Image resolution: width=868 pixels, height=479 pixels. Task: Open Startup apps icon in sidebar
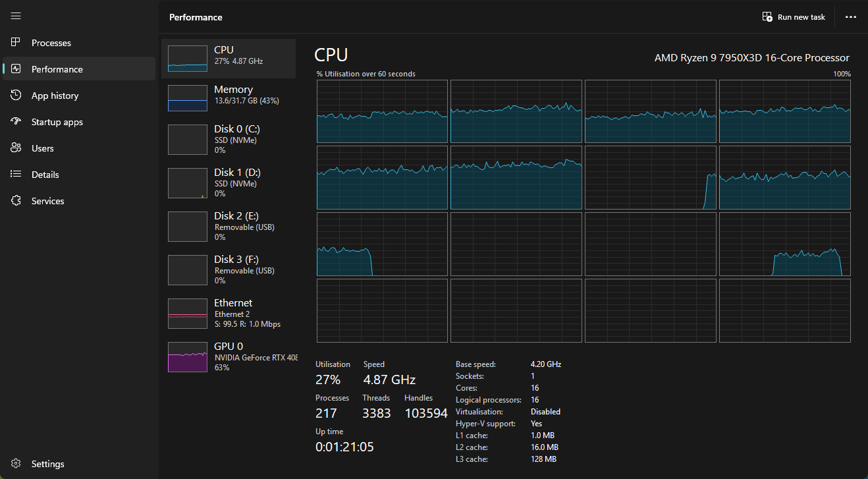(16, 122)
